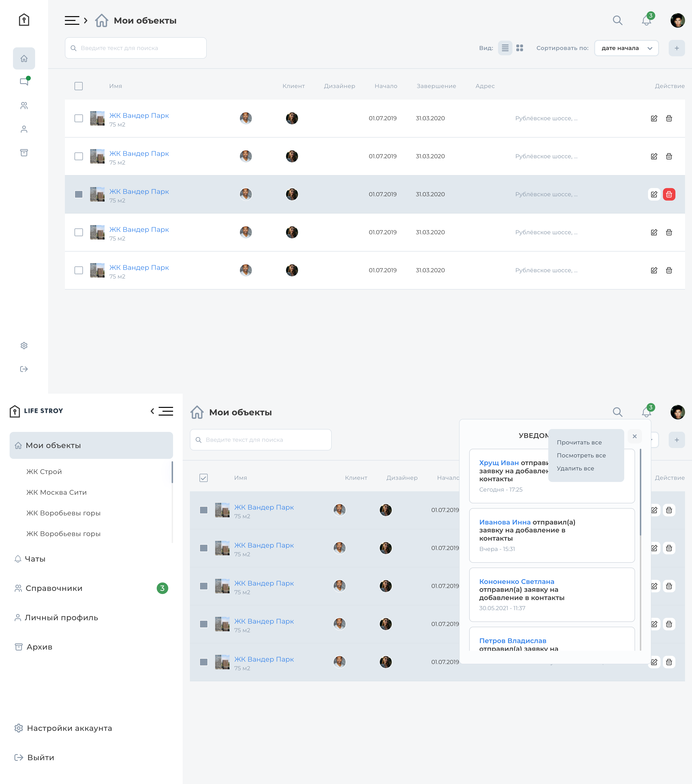This screenshot has height=784, width=692.
Task: Click the red delete icon in highlighted row
Action: (x=669, y=195)
